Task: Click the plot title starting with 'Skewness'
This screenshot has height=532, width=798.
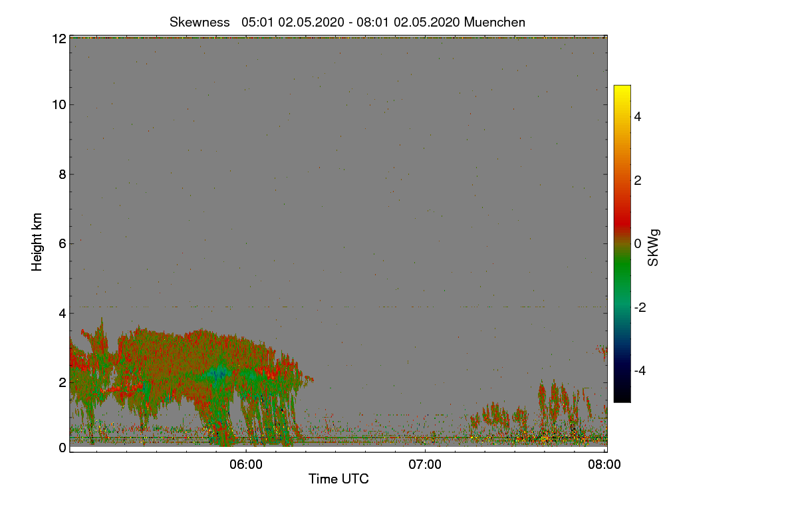Action: click(x=347, y=22)
